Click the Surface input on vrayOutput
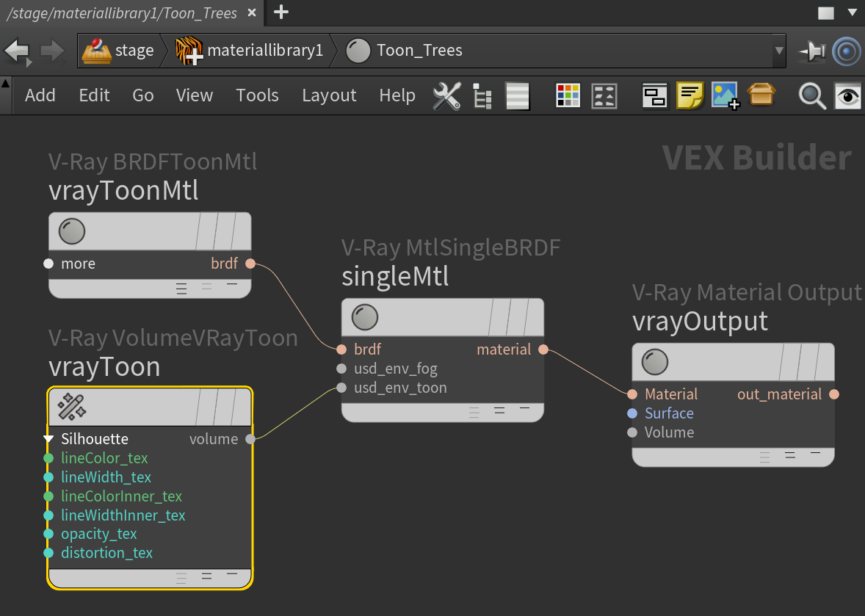Image resolution: width=865 pixels, height=616 pixels. (632, 413)
